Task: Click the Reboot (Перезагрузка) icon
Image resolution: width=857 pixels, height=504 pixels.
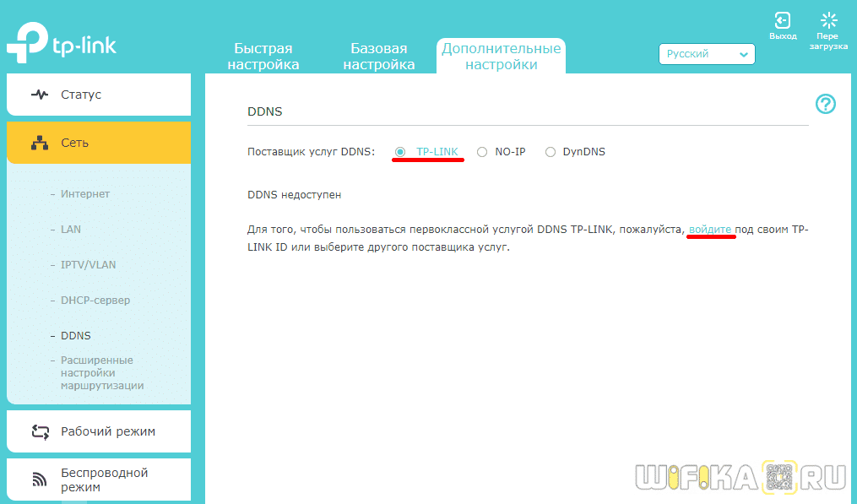Action: (x=828, y=20)
